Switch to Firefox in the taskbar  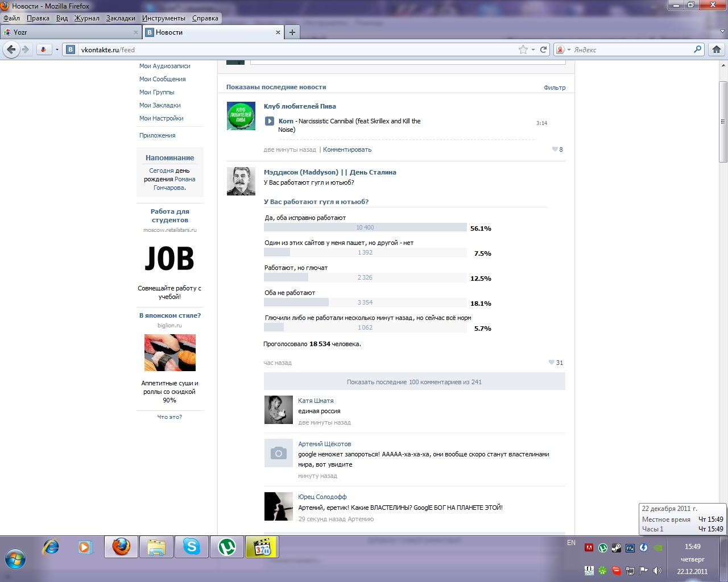(x=121, y=547)
